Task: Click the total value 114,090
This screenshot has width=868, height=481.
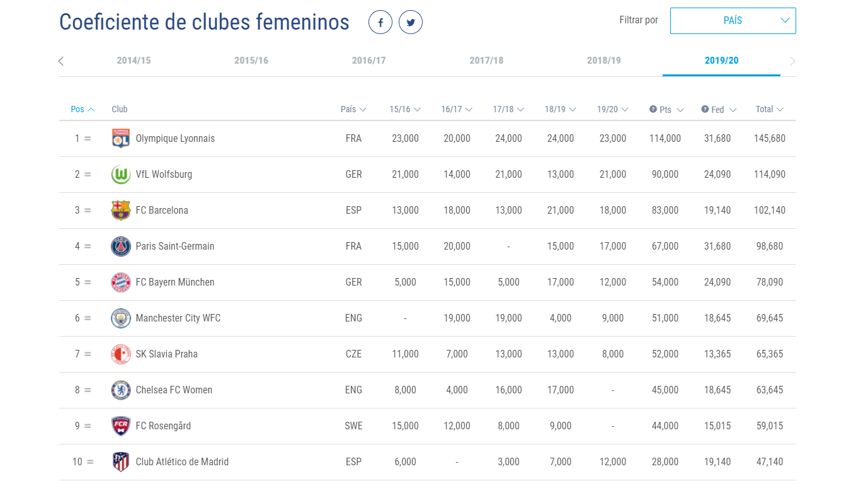Action: [770, 174]
